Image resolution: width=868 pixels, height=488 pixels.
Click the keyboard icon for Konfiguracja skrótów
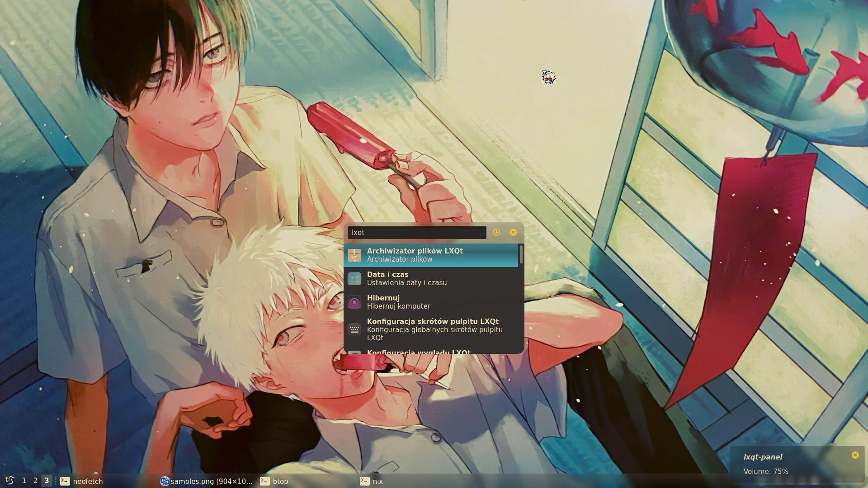coord(354,329)
